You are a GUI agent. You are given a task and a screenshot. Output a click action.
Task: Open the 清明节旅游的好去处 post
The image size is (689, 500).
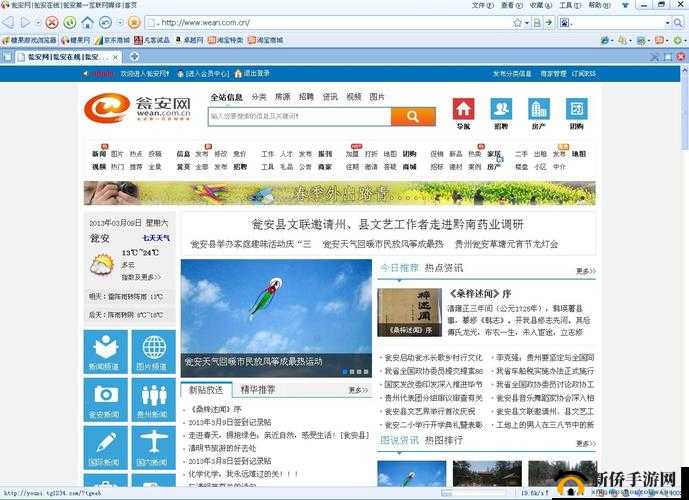tap(222, 448)
